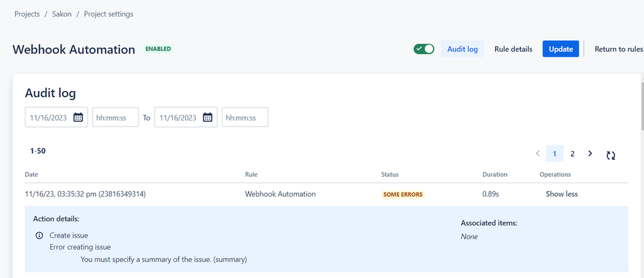Click the Rule column header
The height and width of the screenshot is (278, 644).
(x=251, y=174)
